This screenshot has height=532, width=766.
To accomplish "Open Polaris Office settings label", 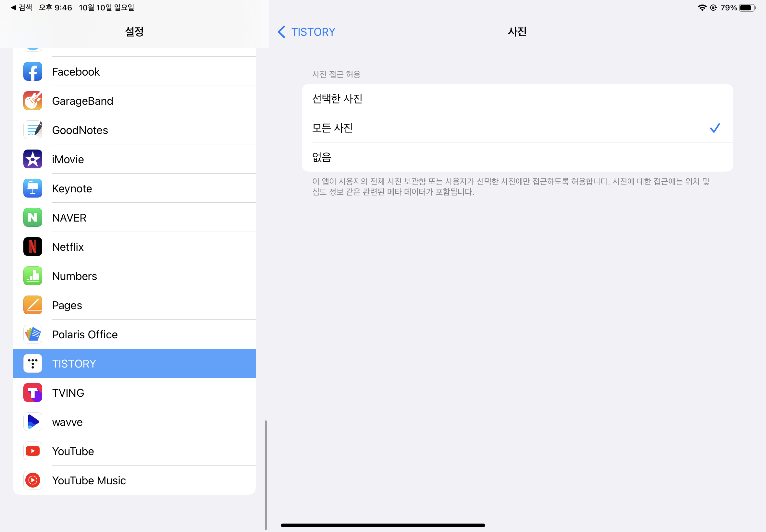I will [85, 335].
